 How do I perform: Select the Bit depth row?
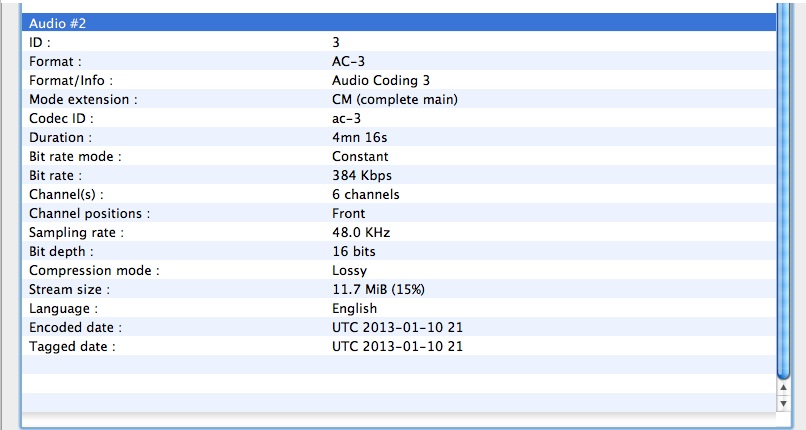tap(398, 252)
